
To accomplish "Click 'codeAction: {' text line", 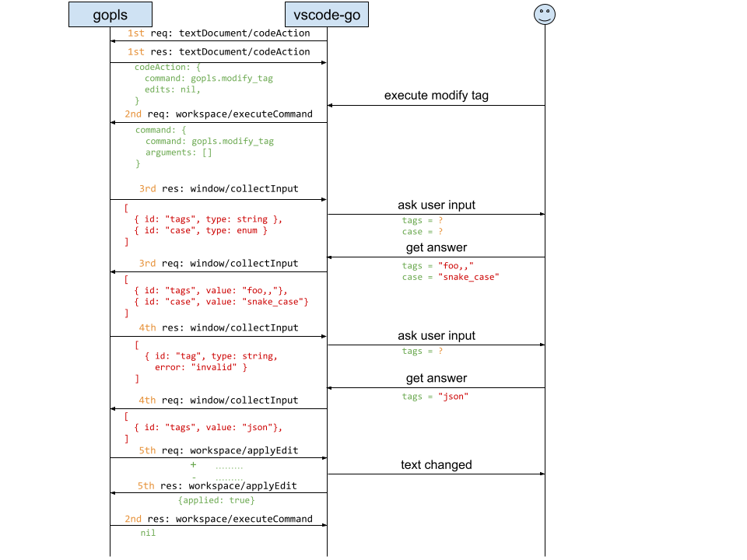I will pos(167,67).
